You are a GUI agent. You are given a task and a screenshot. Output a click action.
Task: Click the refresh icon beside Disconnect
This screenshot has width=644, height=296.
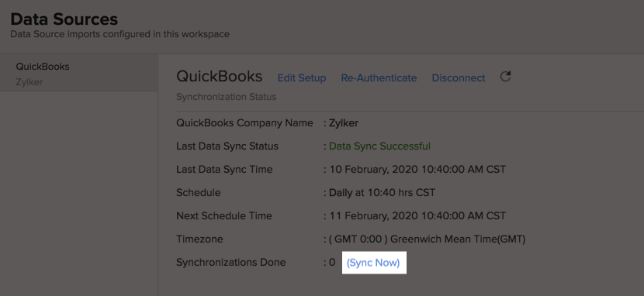[505, 76]
